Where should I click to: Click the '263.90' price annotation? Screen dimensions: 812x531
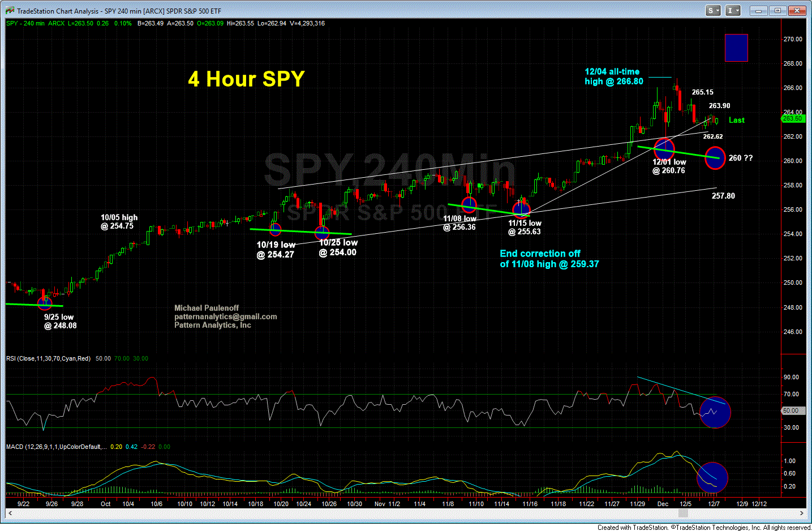click(x=719, y=105)
